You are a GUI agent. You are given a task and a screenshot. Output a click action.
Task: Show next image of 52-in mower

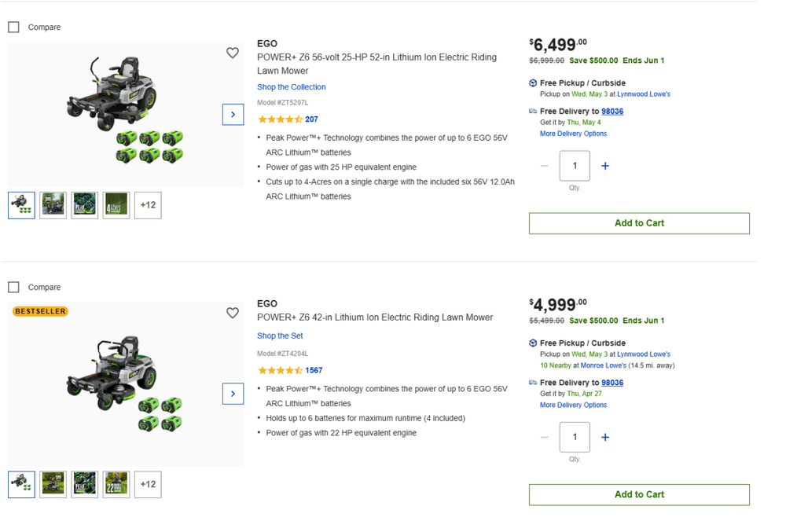coord(233,115)
